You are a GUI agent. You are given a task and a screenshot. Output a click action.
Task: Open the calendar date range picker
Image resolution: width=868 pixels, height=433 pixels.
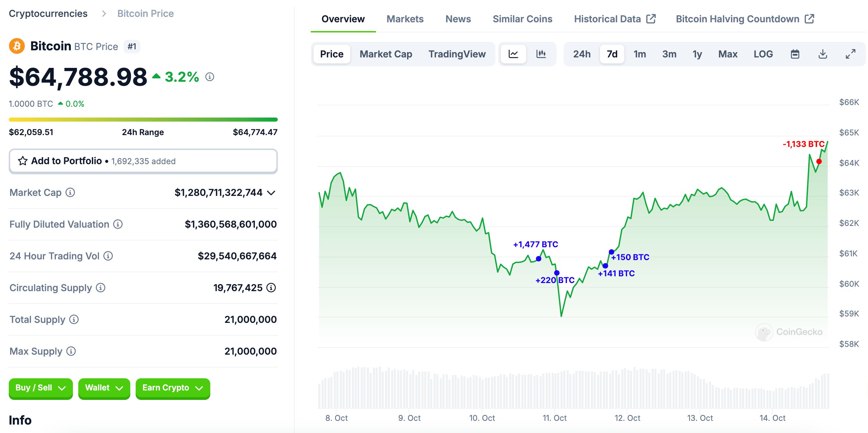point(795,54)
